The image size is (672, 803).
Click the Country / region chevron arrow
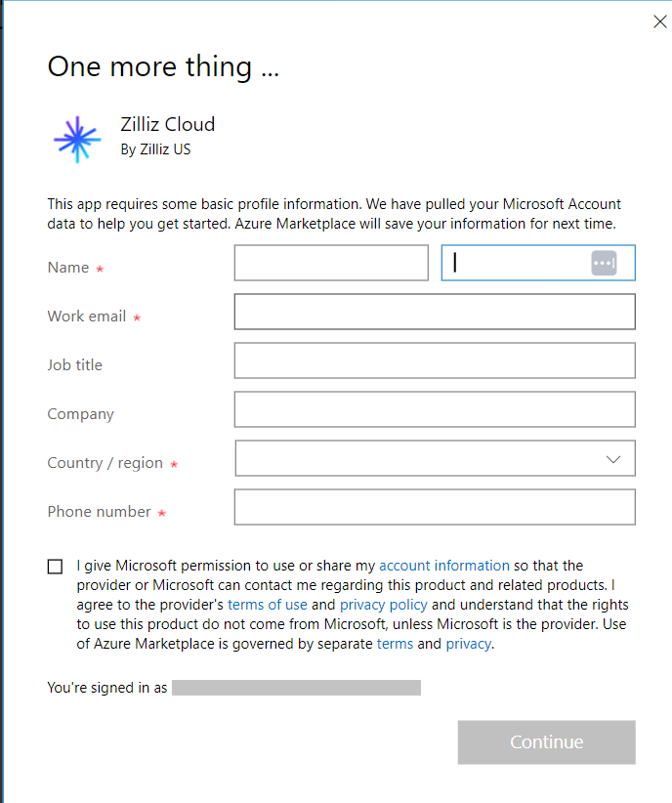click(613, 459)
